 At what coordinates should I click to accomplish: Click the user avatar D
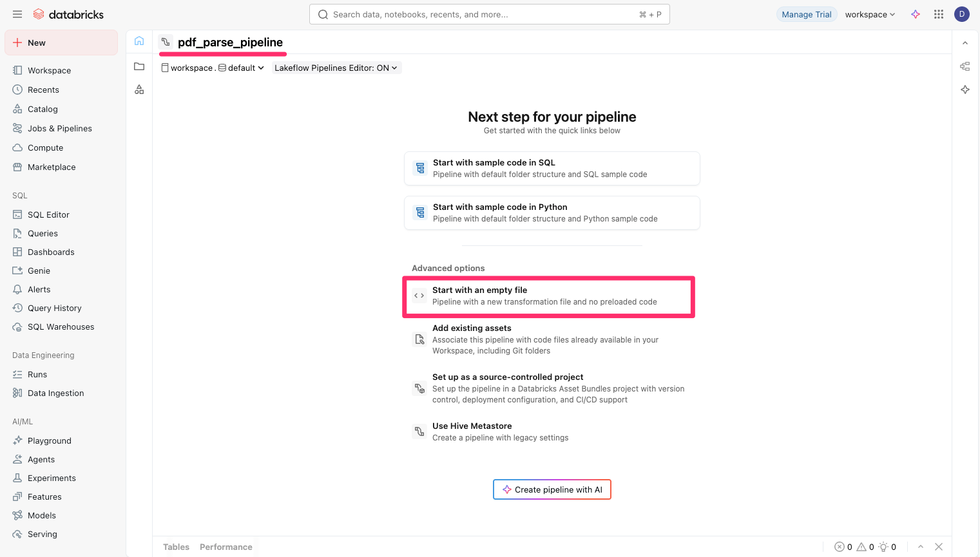pyautogui.click(x=962, y=14)
